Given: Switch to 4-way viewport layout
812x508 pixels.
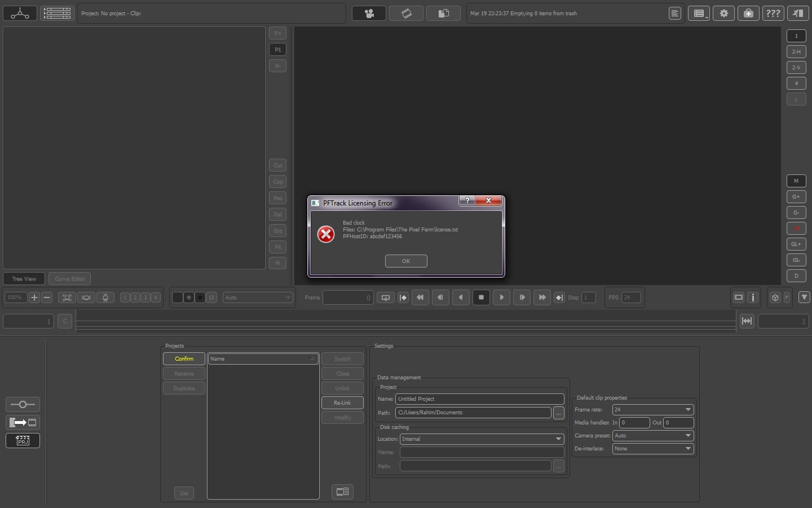Looking at the screenshot, I should pos(796,83).
